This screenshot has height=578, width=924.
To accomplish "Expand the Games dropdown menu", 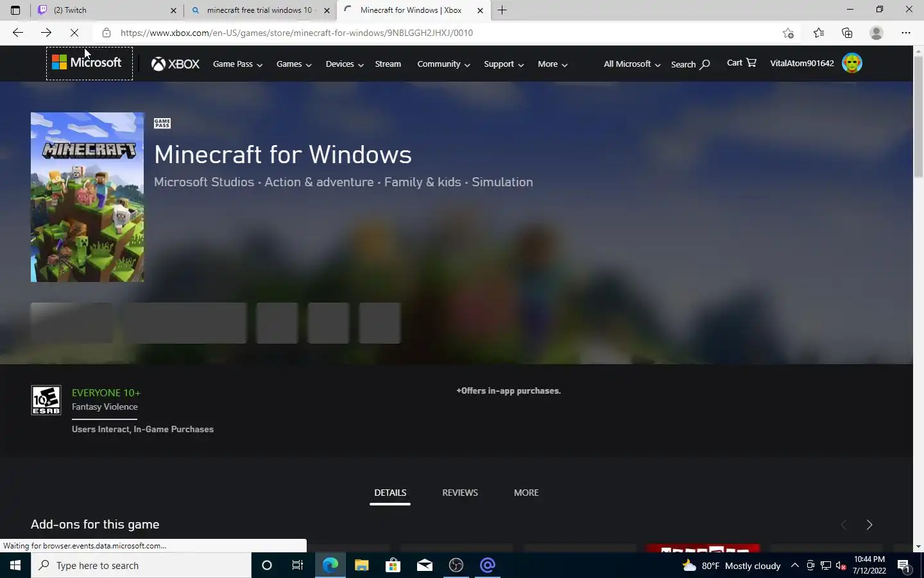I will tap(294, 64).
